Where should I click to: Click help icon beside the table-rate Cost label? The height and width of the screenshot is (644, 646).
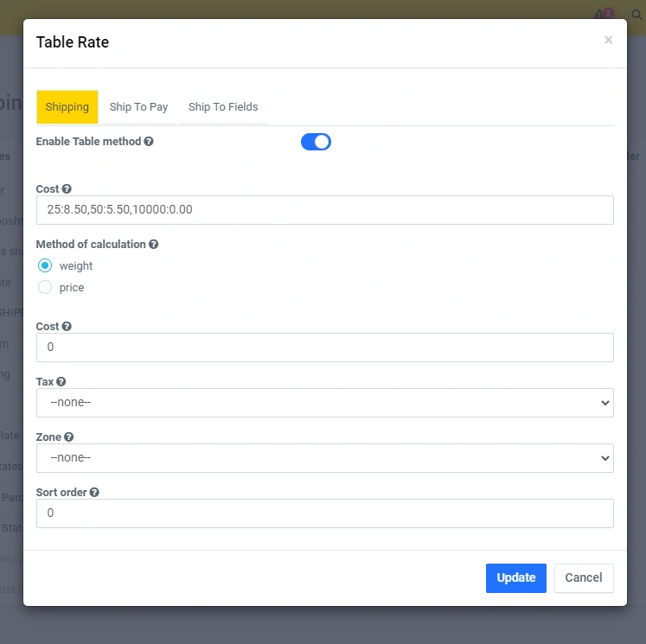click(67, 189)
